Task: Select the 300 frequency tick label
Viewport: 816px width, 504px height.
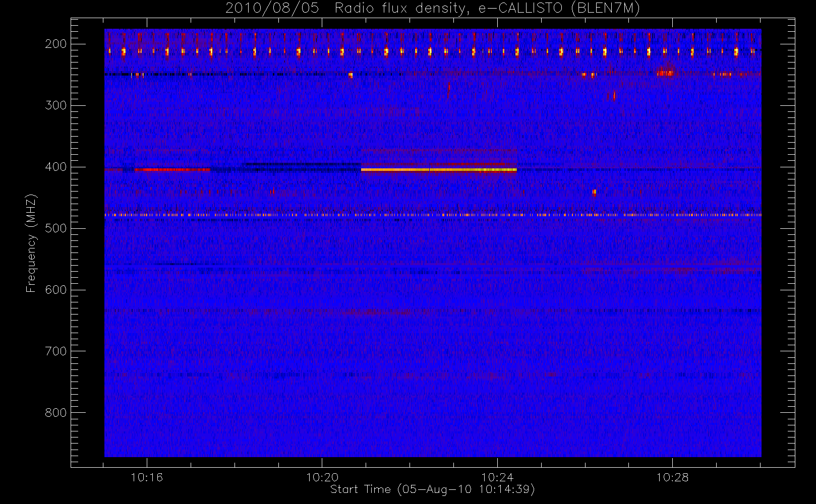Action: [56, 105]
